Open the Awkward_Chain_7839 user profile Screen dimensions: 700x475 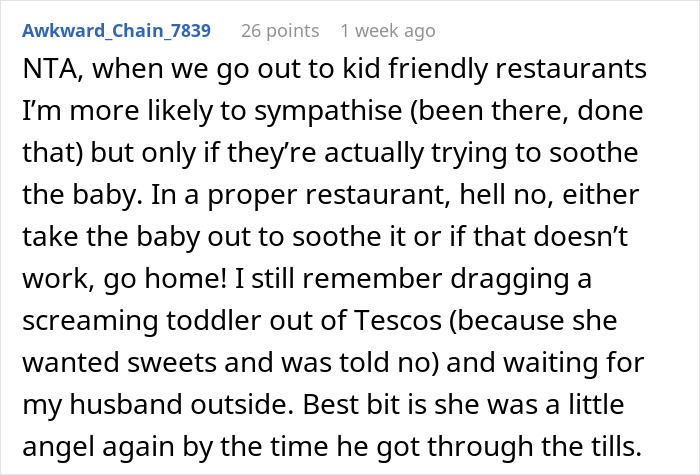tap(117, 31)
